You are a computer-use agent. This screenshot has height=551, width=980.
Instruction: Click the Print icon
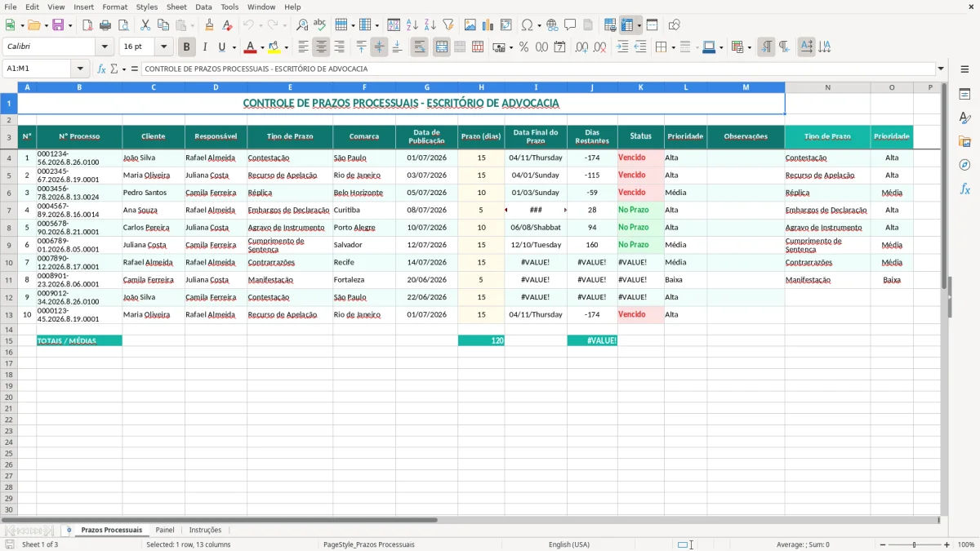105,25
